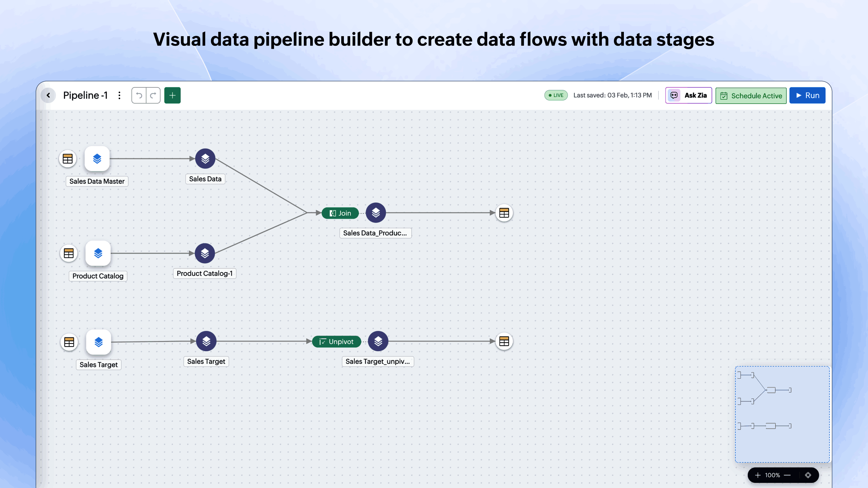Click the pipeline minimap overview

782,414
